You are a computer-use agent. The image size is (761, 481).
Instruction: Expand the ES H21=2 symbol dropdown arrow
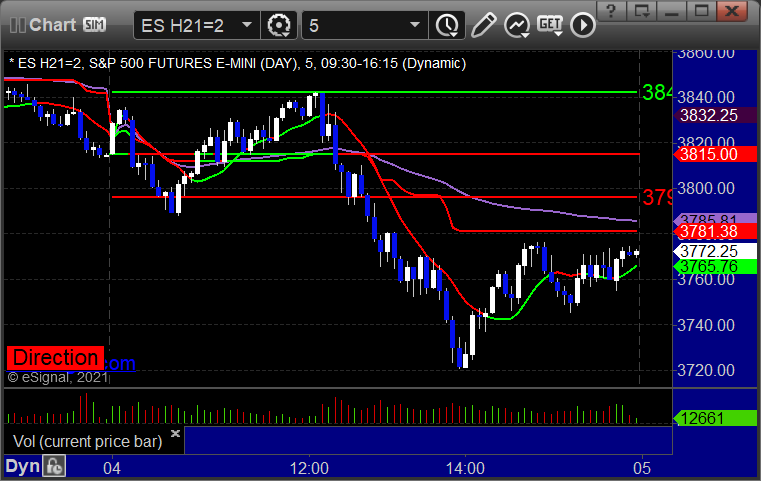pyautogui.click(x=247, y=25)
